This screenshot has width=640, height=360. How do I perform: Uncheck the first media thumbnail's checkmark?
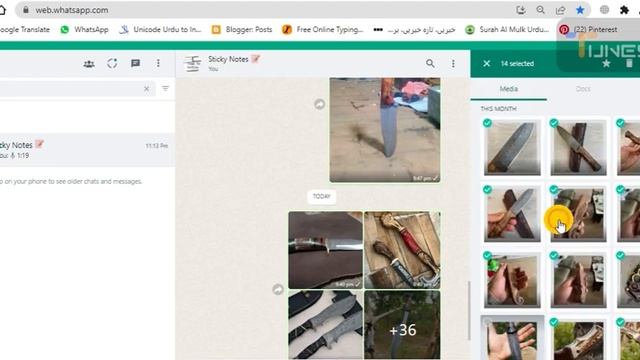[487, 123]
